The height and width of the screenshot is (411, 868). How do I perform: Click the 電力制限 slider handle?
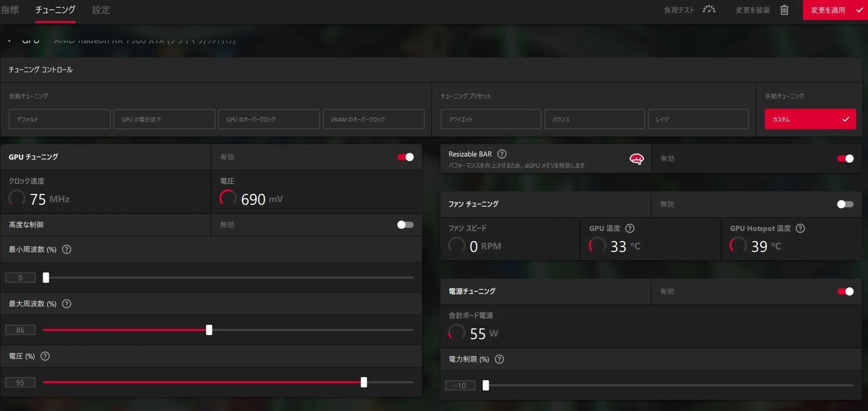(x=486, y=385)
